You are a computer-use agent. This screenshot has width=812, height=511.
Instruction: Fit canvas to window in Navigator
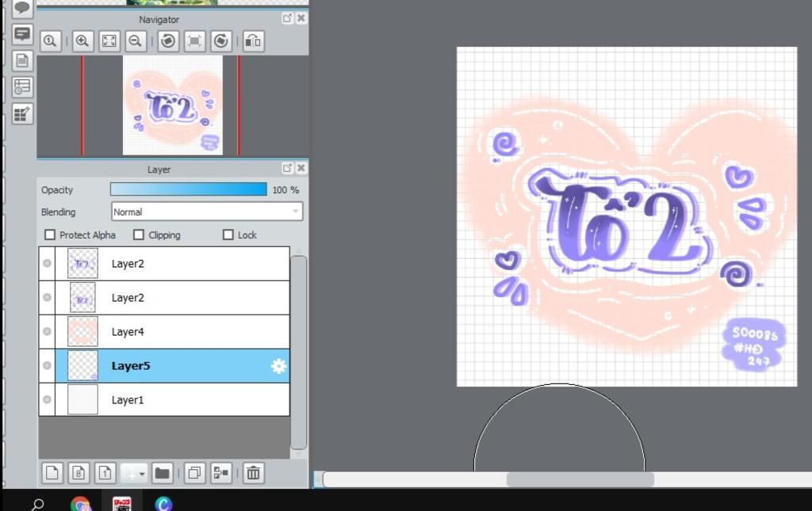(x=109, y=41)
